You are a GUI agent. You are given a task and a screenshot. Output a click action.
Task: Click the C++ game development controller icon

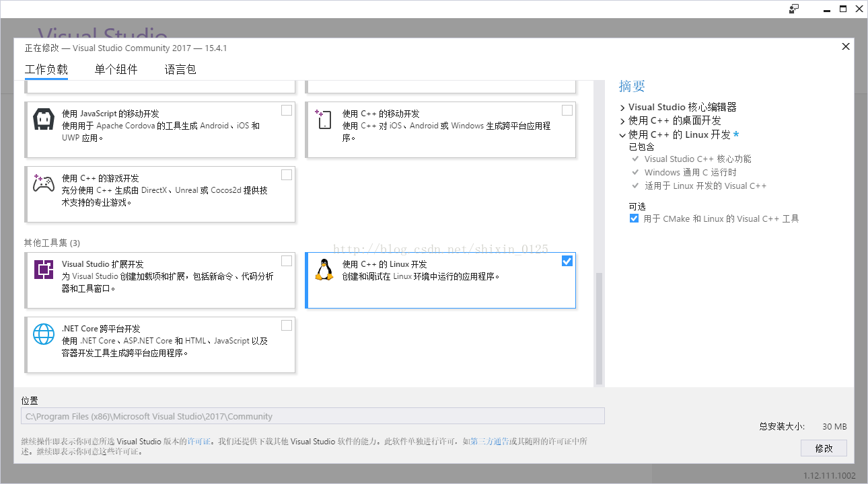pyautogui.click(x=44, y=183)
